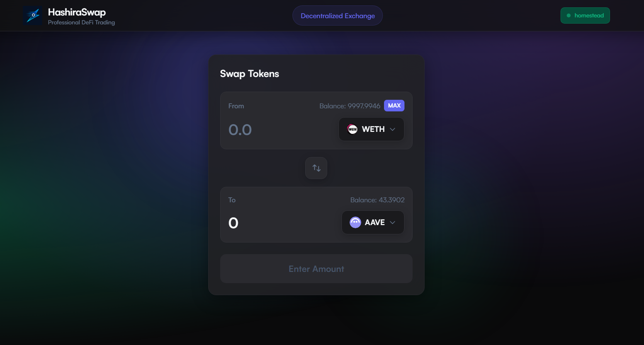Click the From balance 9997.9946 text
The image size is (644, 345).
point(350,106)
